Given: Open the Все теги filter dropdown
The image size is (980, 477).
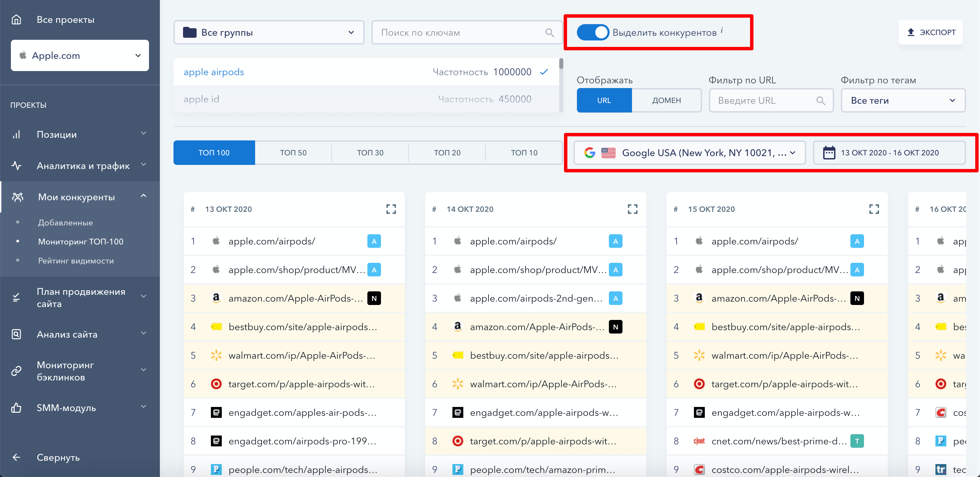Looking at the screenshot, I should pyautogui.click(x=903, y=100).
